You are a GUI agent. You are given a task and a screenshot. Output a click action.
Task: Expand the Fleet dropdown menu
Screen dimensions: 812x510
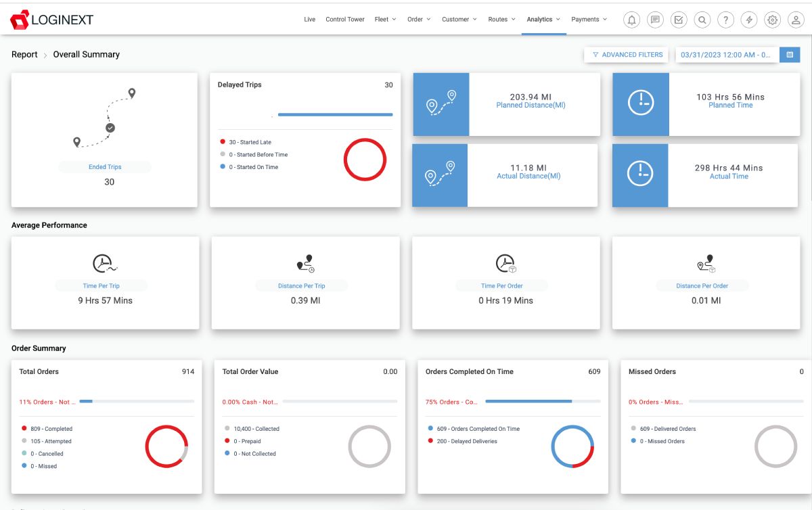385,20
